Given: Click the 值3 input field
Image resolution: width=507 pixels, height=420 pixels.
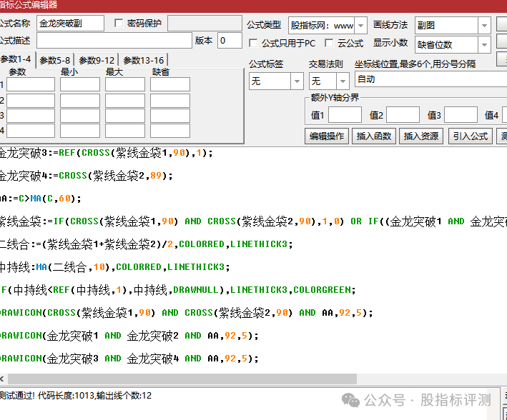Looking at the screenshot, I should coord(461,115).
